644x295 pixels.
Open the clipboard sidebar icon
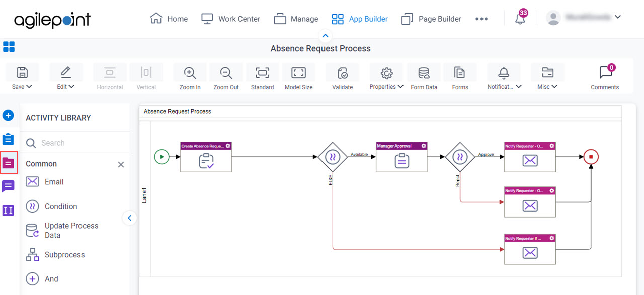point(8,139)
